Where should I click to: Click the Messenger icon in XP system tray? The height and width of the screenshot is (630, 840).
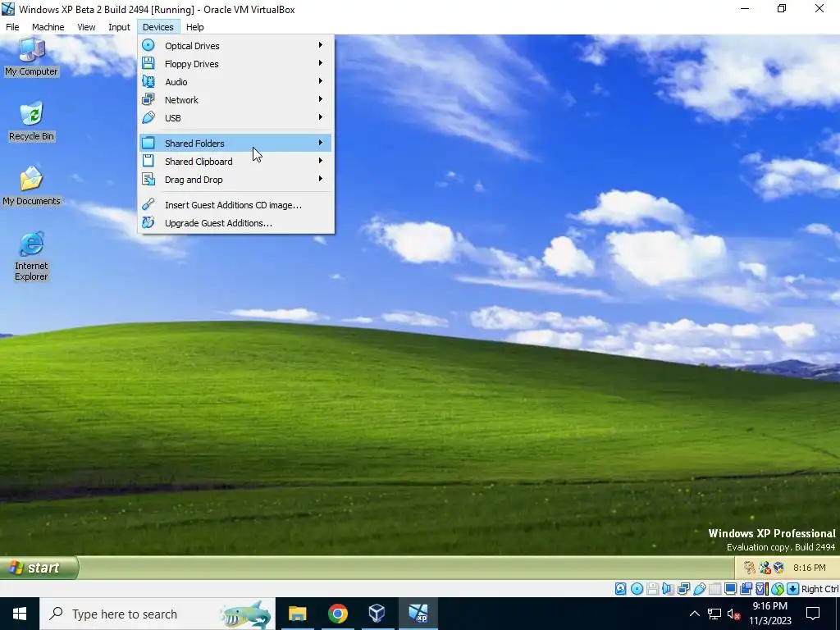tap(765, 568)
